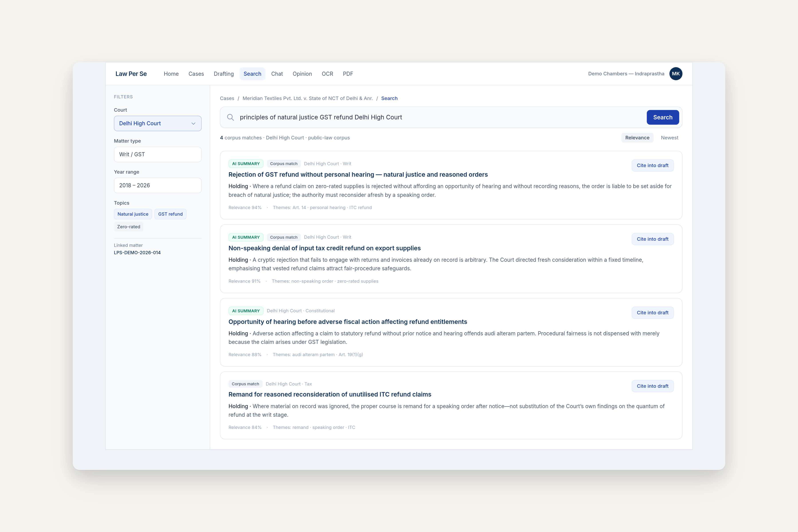Go to the Home tab
Image resolution: width=798 pixels, height=532 pixels.
[171, 74]
